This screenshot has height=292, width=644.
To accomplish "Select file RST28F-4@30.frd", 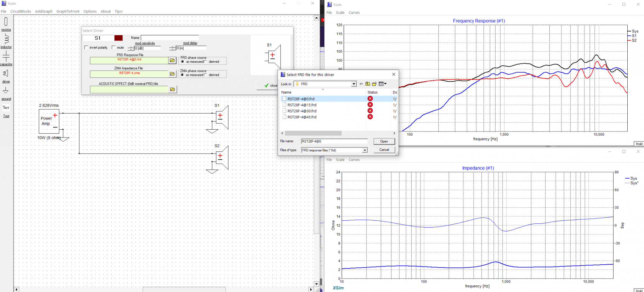I will pos(302,111).
